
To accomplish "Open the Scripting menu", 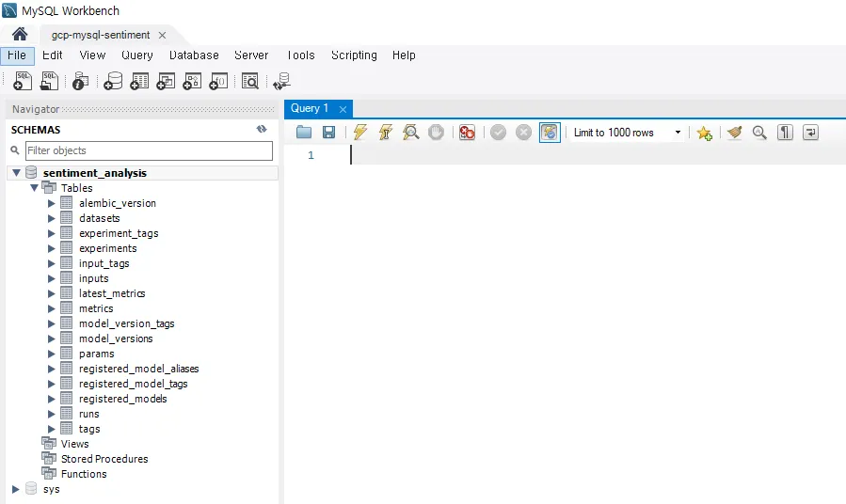I will (x=354, y=55).
